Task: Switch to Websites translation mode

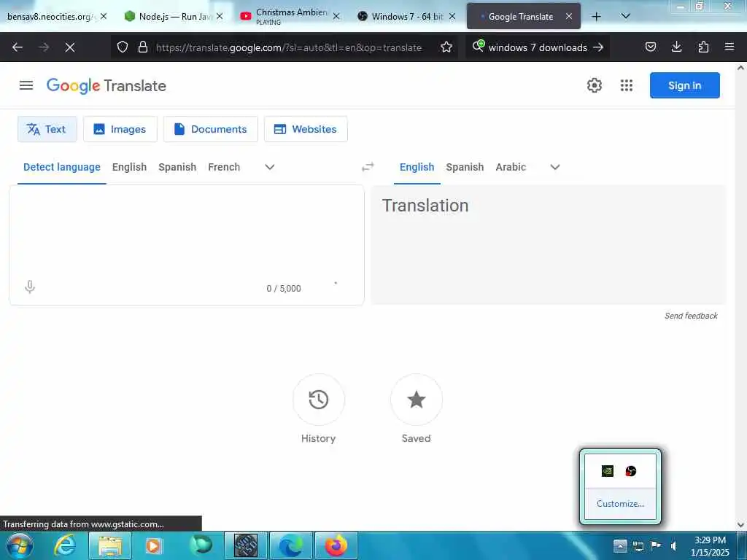Action: pos(306,129)
